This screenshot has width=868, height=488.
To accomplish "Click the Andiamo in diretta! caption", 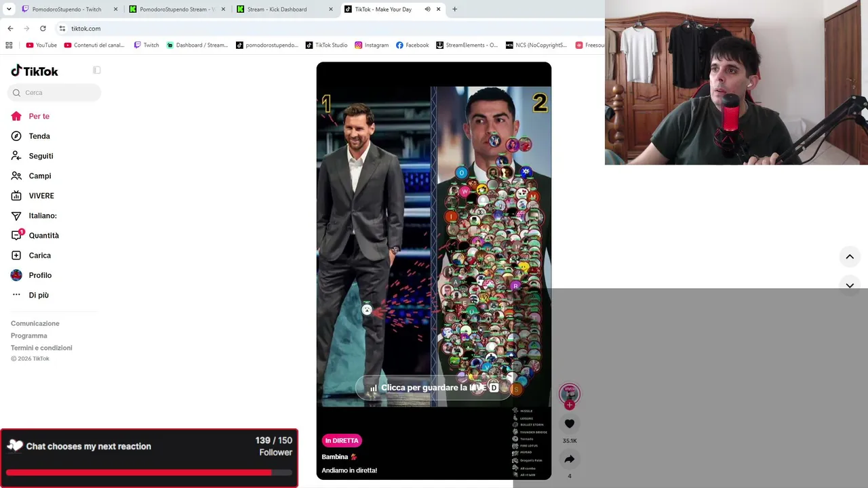I will click(349, 470).
